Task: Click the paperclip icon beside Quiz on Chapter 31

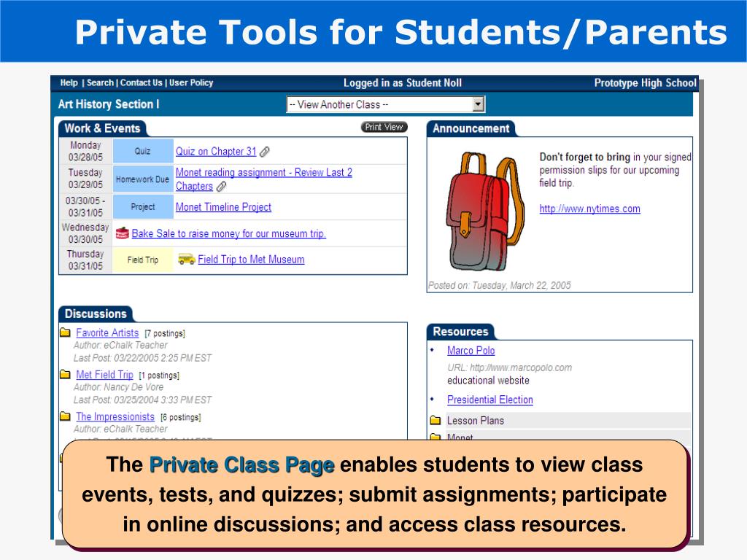Action: click(265, 152)
